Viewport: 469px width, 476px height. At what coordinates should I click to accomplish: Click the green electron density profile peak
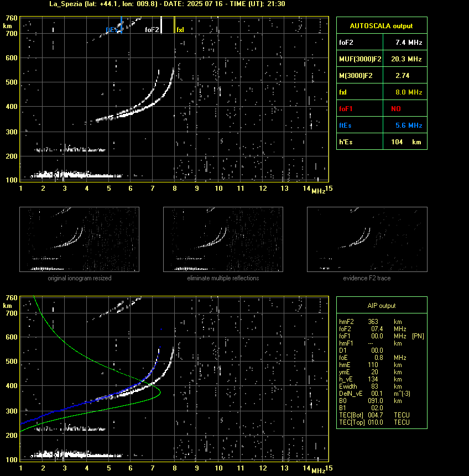160,393
